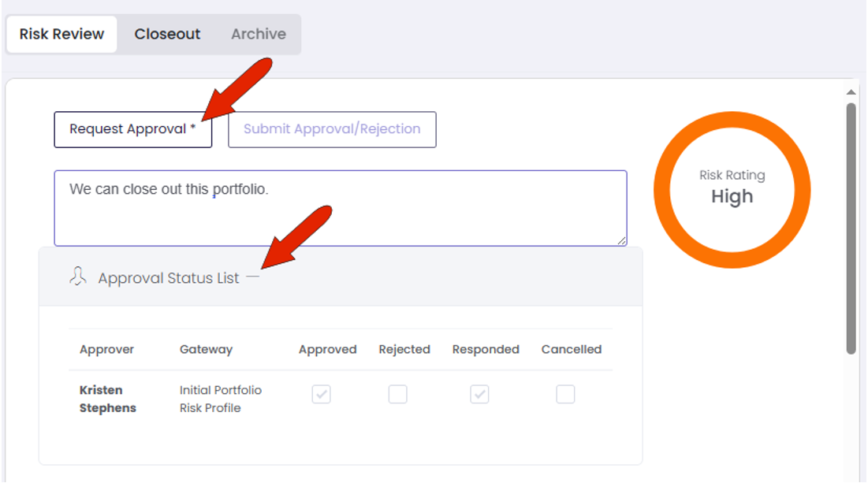Viewport: 868px width, 483px height.
Task: Click the approver person icon
Action: point(78,276)
